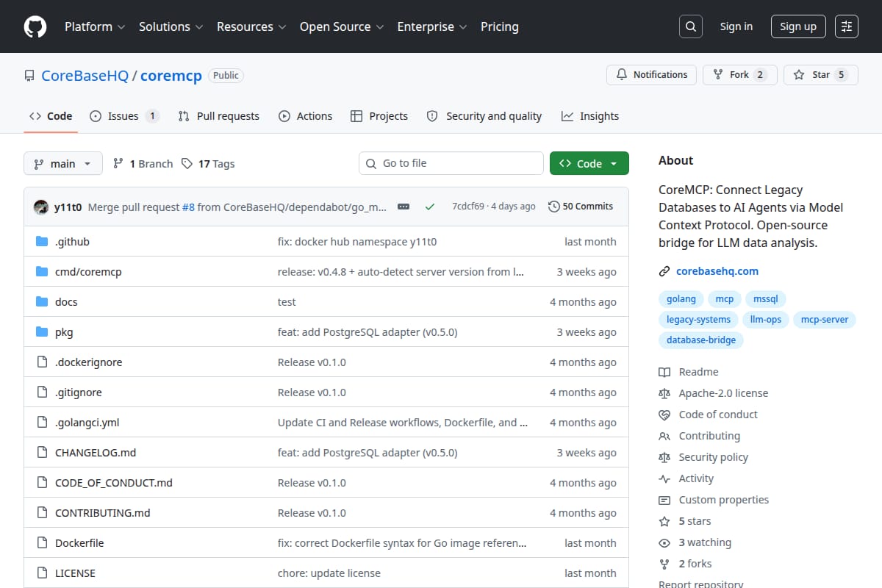This screenshot has width=882, height=588.
Task: Switch to the Actions tab
Action: coord(305,116)
